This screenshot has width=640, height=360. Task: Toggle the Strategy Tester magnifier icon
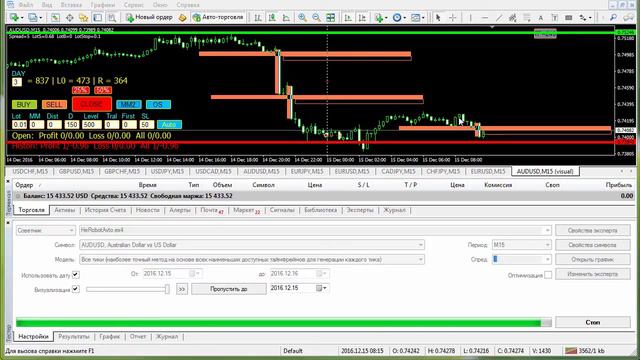(x=111, y=17)
